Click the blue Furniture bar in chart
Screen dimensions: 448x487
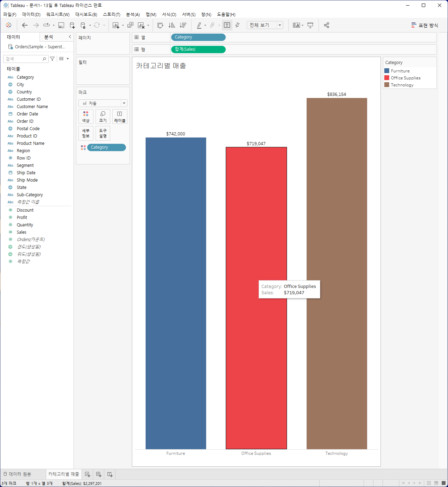(176, 293)
